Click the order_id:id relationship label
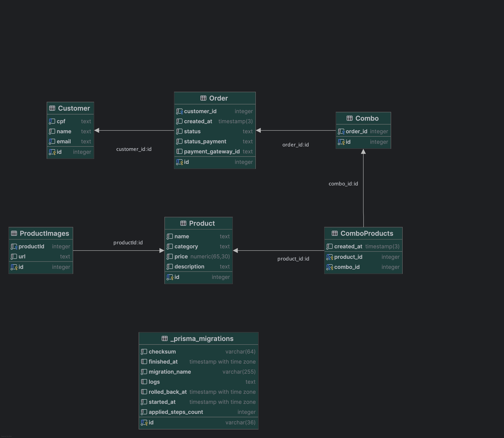The width and height of the screenshot is (504, 438). [x=295, y=145]
